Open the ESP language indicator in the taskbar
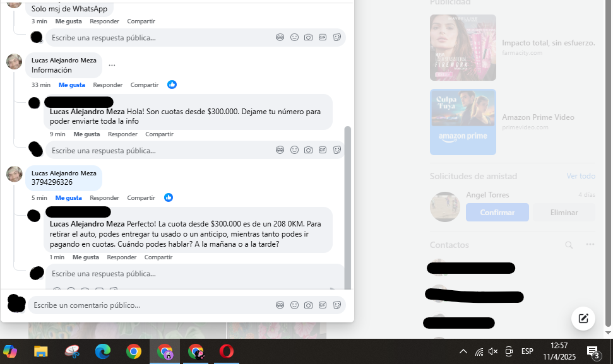613x364 pixels. click(x=527, y=351)
